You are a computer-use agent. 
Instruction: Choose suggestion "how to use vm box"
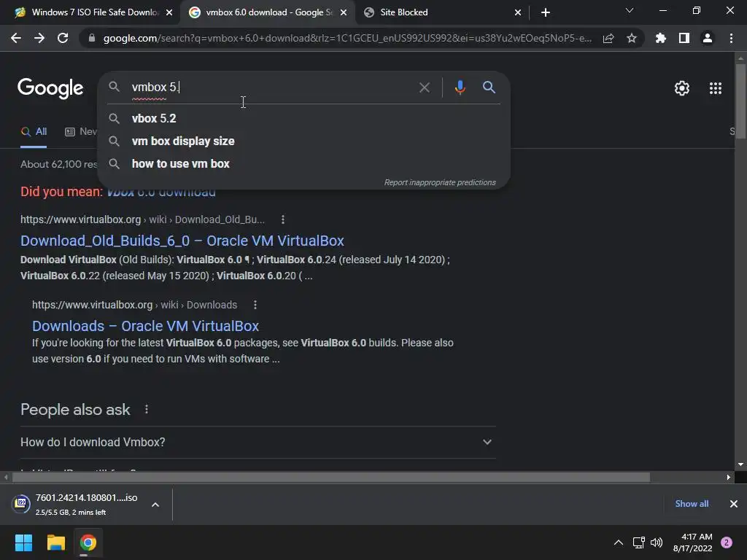pyautogui.click(x=303, y=164)
